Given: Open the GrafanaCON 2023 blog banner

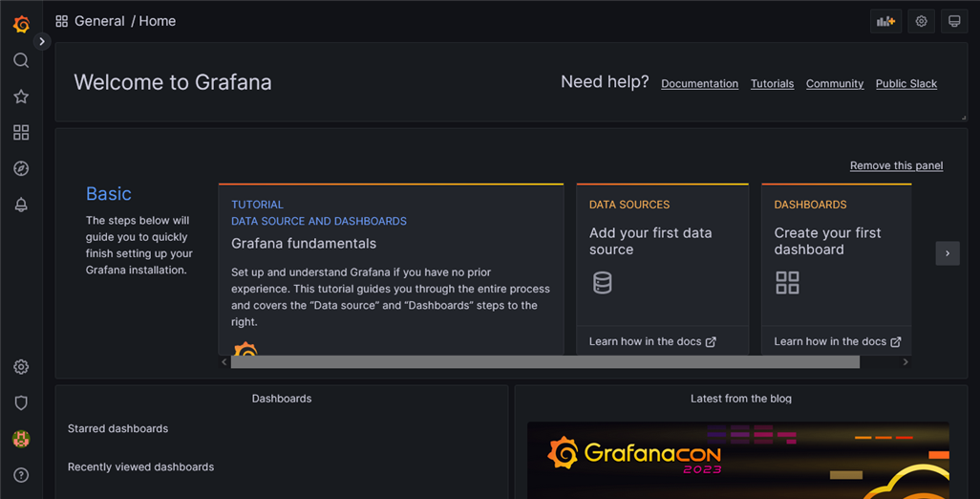Looking at the screenshot, I should click(x=738, y=460).
